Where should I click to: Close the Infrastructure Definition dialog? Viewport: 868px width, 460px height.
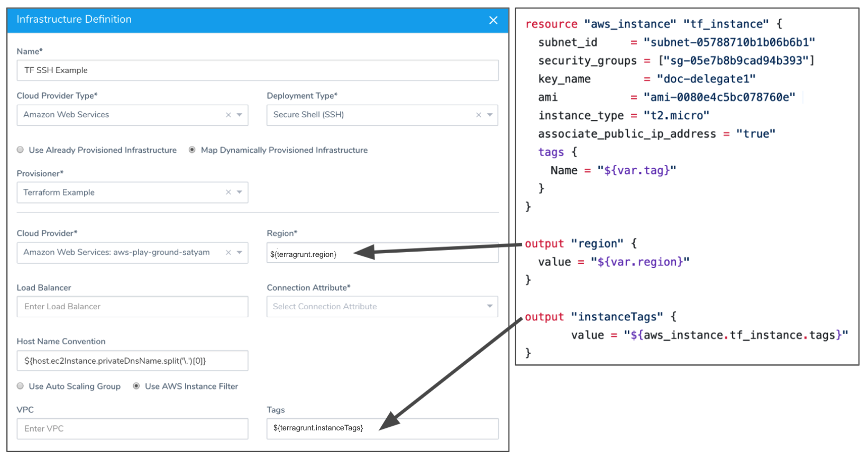[x=493, y=20]
